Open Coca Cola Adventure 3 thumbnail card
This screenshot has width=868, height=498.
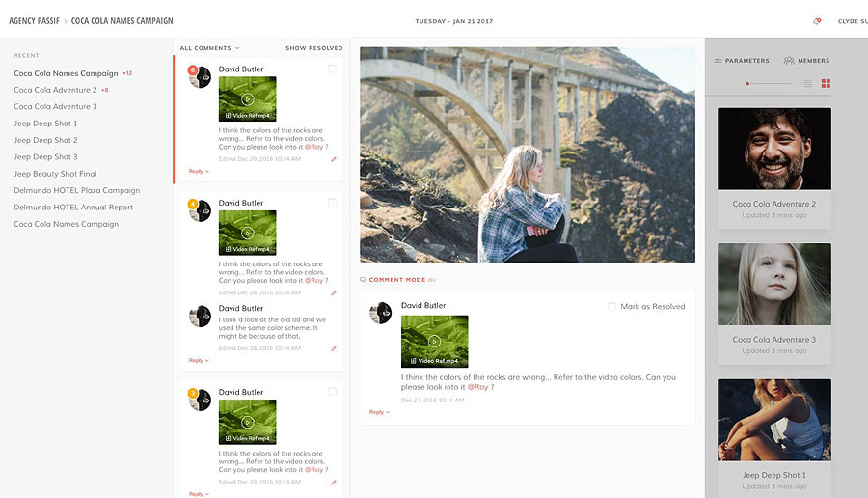(774, 304)
